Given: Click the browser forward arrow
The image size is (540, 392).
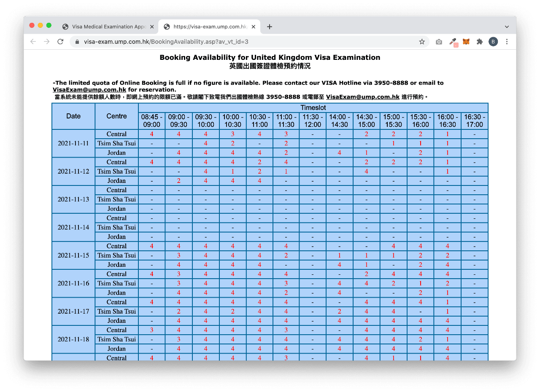Looking at the screenshot, I should (46, 42).
